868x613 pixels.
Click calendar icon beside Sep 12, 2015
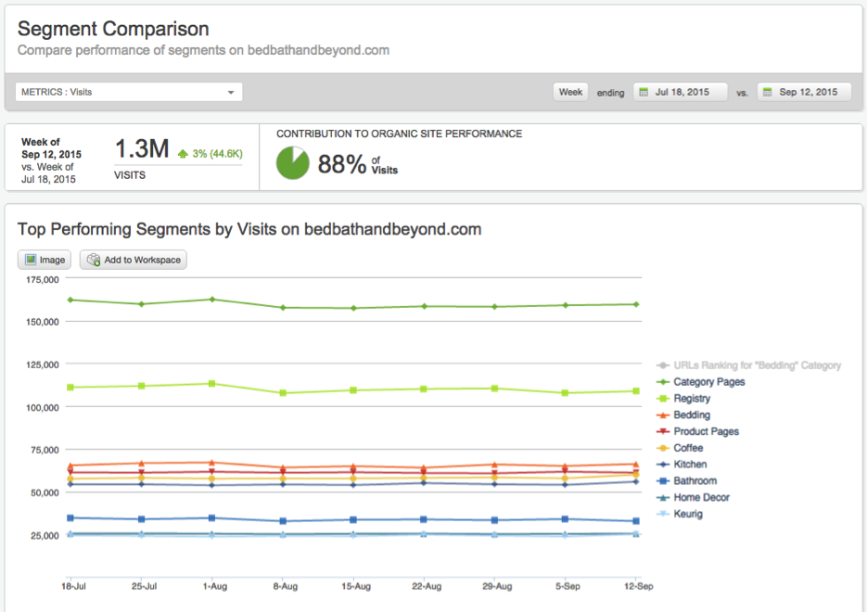[767, 92]
